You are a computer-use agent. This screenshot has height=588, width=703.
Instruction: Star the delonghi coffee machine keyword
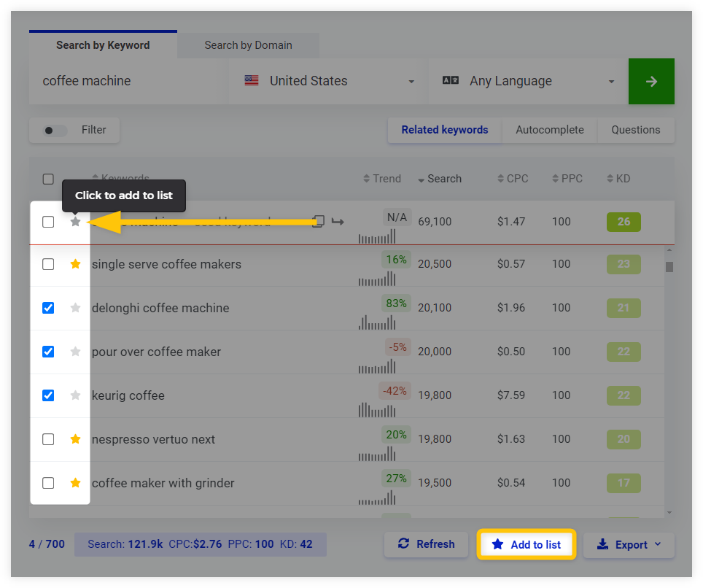pos(75,308)
